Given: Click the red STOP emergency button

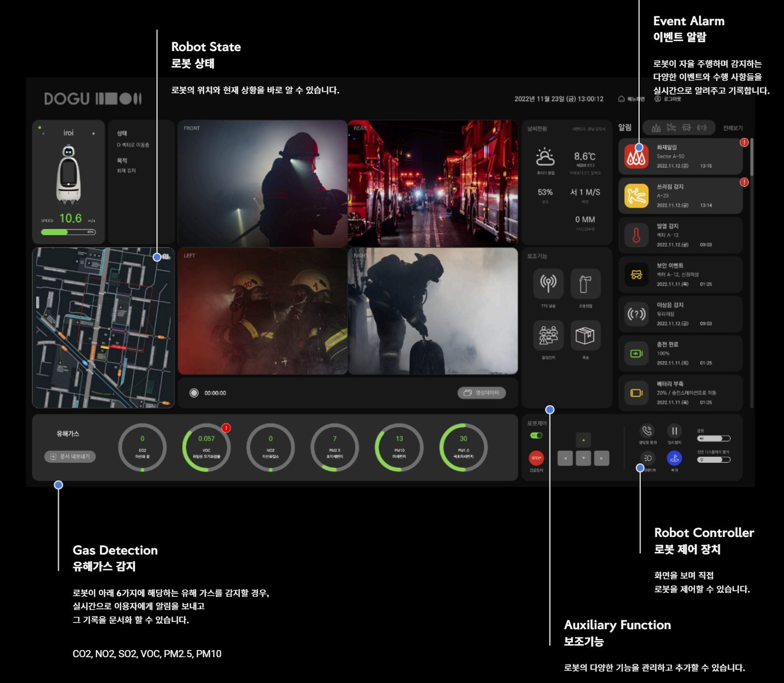Looking at the screenshot, I should (536, 458).
